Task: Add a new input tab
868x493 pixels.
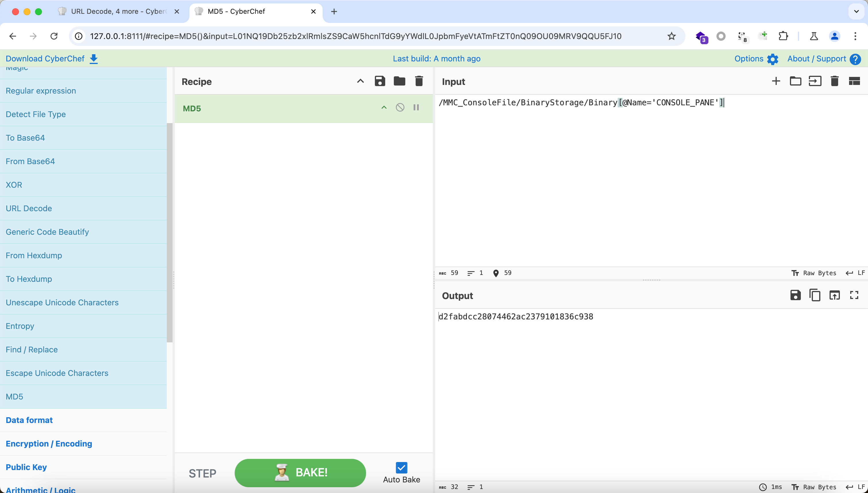Action: (x=776, y=81)
